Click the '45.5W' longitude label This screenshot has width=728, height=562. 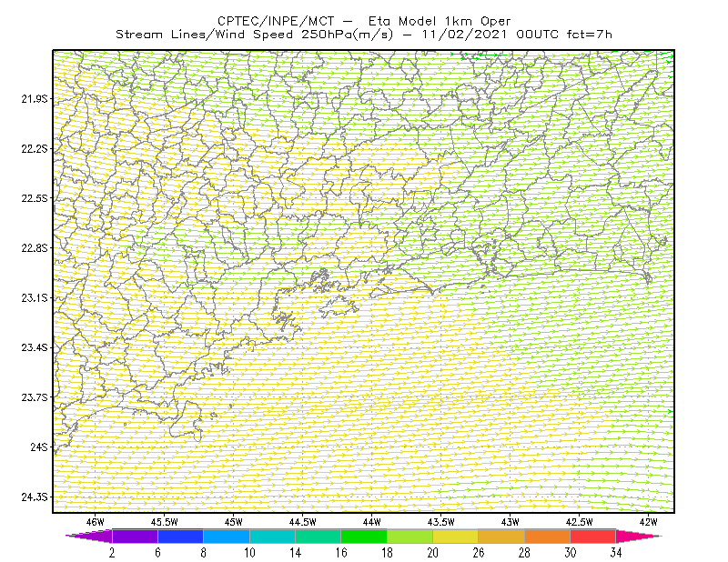165,522
